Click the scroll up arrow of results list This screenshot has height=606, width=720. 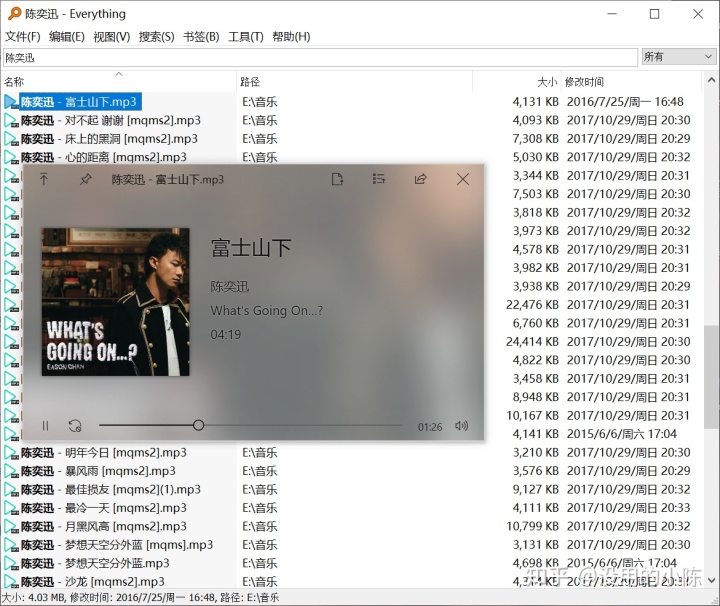coord(711,80)
